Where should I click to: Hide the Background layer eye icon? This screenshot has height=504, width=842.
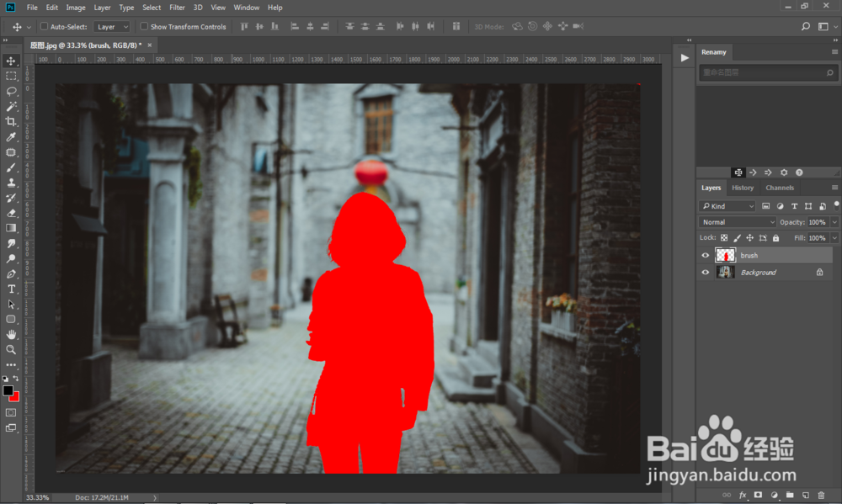point(705,272)
